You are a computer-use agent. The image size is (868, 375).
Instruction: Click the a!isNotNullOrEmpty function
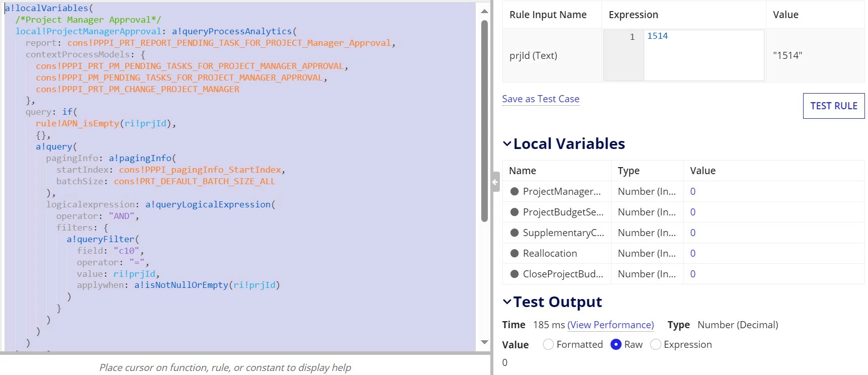[181, 285]
